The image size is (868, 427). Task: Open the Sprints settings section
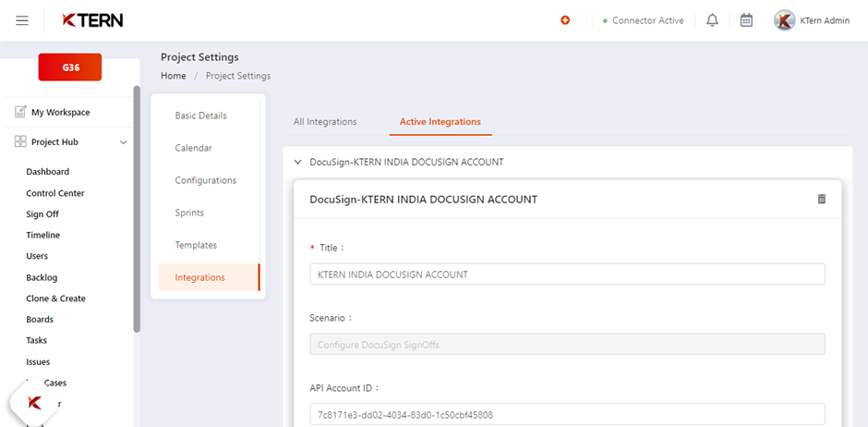189,213
